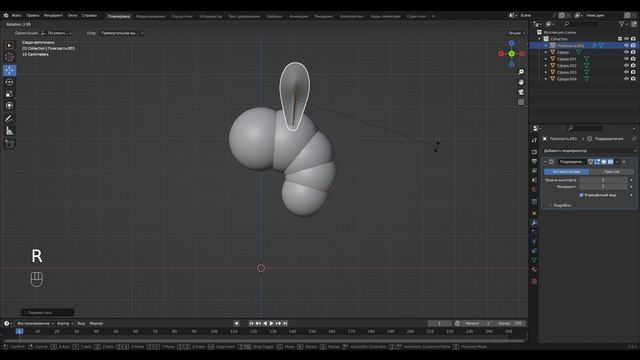Image resolution: width=640 pixels, height=360 pixels.
Task: Open the outliner filter funnel dropdown
Action: pos(623,24)
